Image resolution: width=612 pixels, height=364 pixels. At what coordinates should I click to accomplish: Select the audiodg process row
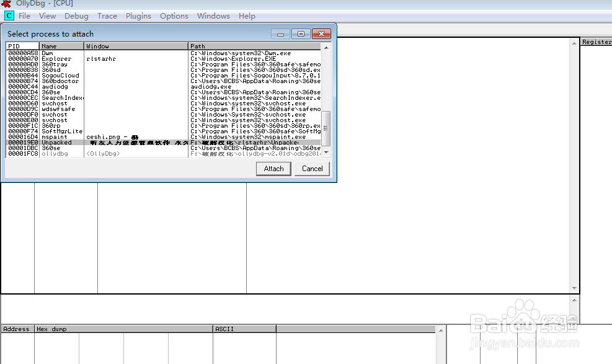(164, 87)
